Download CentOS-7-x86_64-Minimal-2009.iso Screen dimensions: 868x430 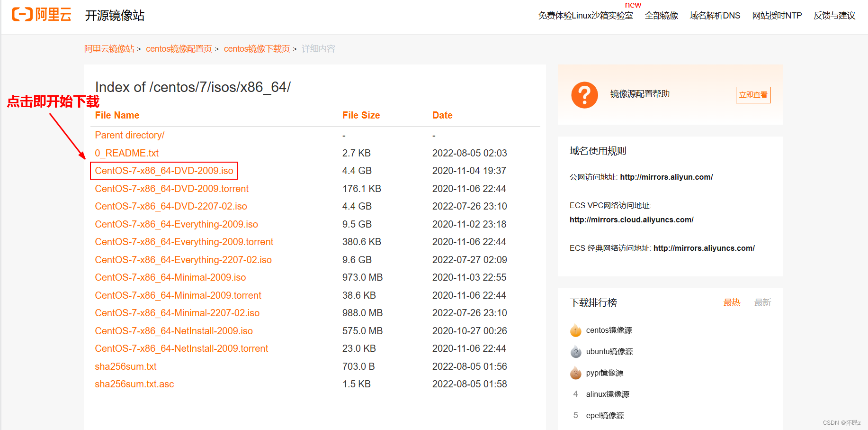coord(170,277)
